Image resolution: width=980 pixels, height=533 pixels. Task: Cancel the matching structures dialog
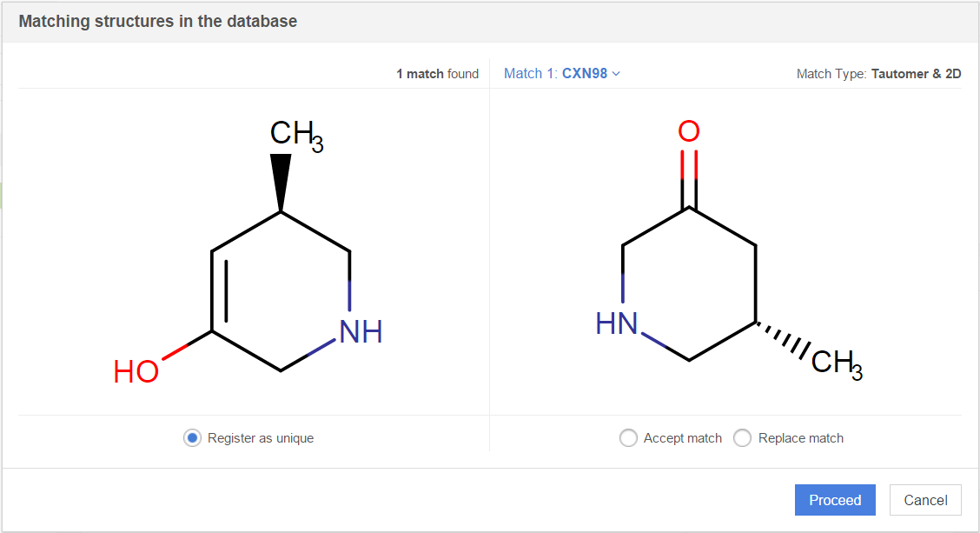(925, 500)
